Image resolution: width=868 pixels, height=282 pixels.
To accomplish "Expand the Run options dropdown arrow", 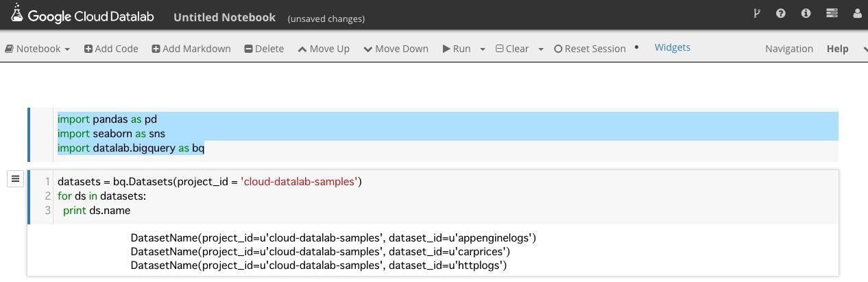I will tap(482, 49).
